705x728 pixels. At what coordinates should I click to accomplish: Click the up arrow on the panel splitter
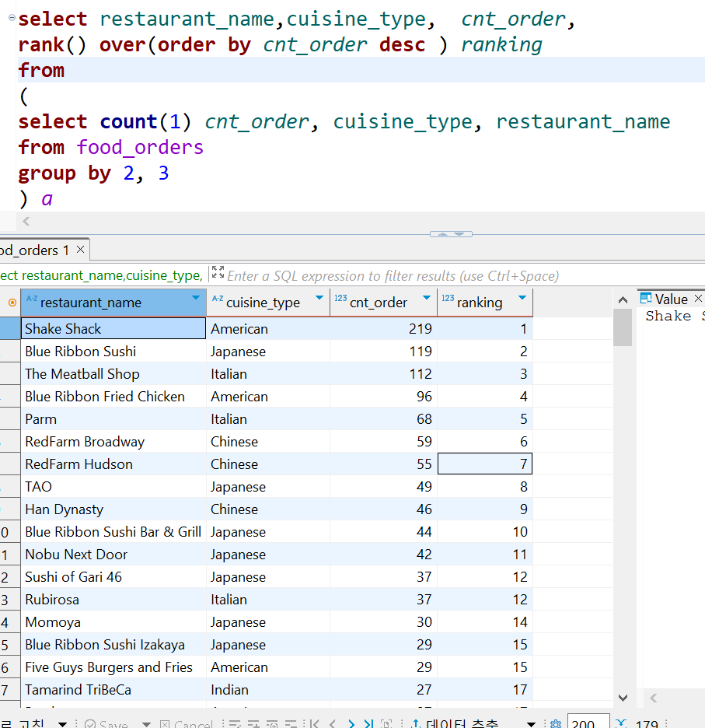tap(442, 234)
